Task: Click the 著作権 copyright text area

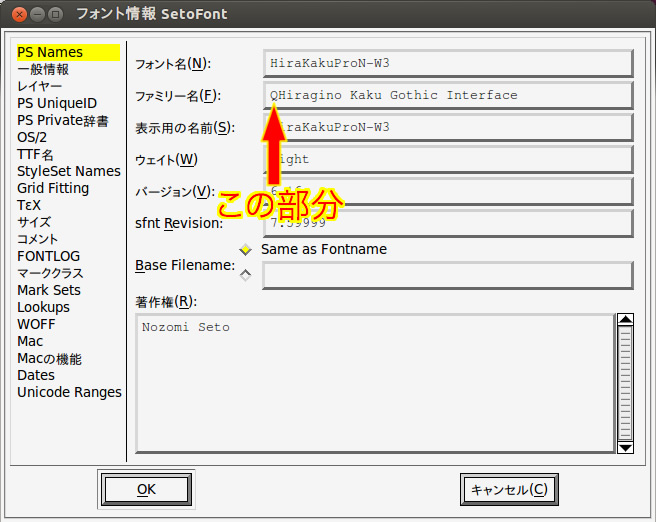Action: coord(375,383)
